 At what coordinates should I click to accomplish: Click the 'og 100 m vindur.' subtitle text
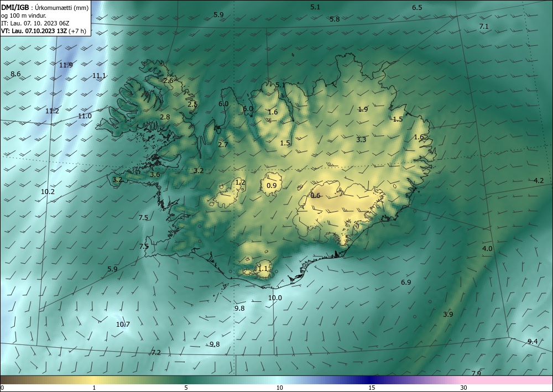pos(24,15)
